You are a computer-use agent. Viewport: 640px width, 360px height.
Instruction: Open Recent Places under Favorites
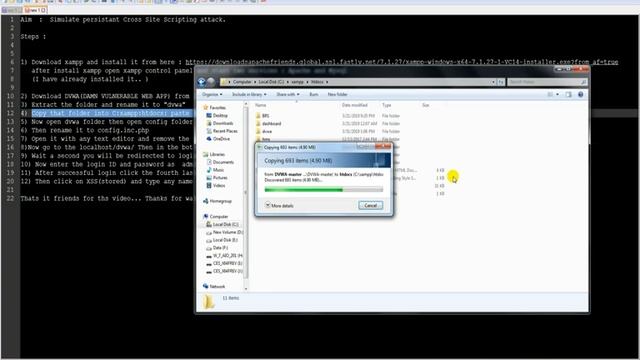coord(222,131)
